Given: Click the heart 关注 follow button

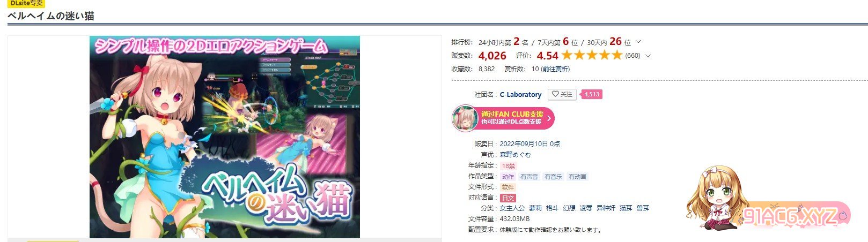Looking at the screenshot, I should [x=562, y=94].
